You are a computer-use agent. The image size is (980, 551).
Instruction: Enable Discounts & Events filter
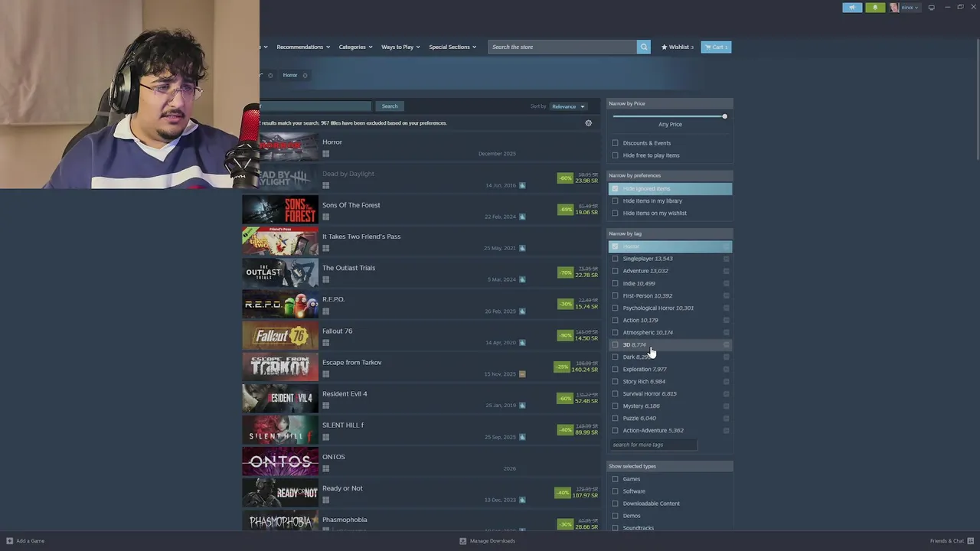click(615, 143)
